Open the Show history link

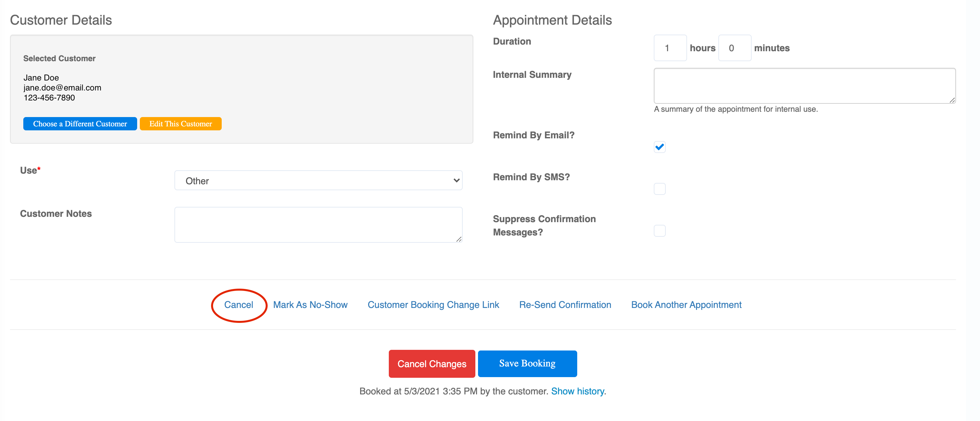577,391
